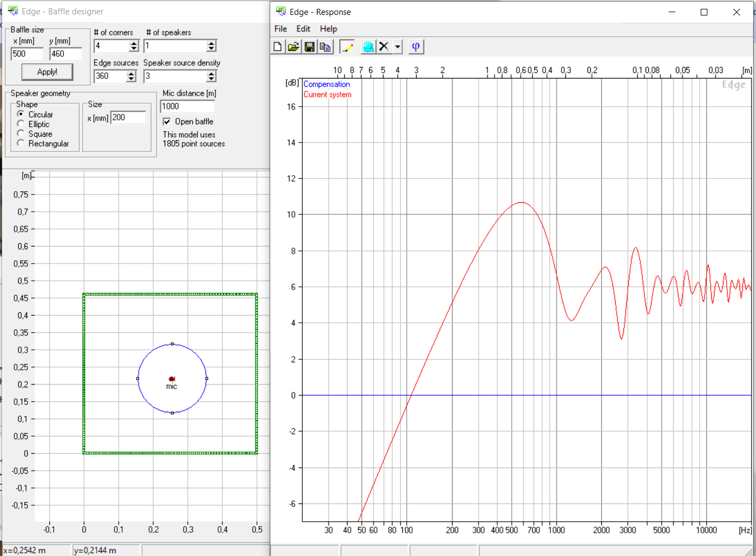Maximize the Edge Response window

coord(704,12)
